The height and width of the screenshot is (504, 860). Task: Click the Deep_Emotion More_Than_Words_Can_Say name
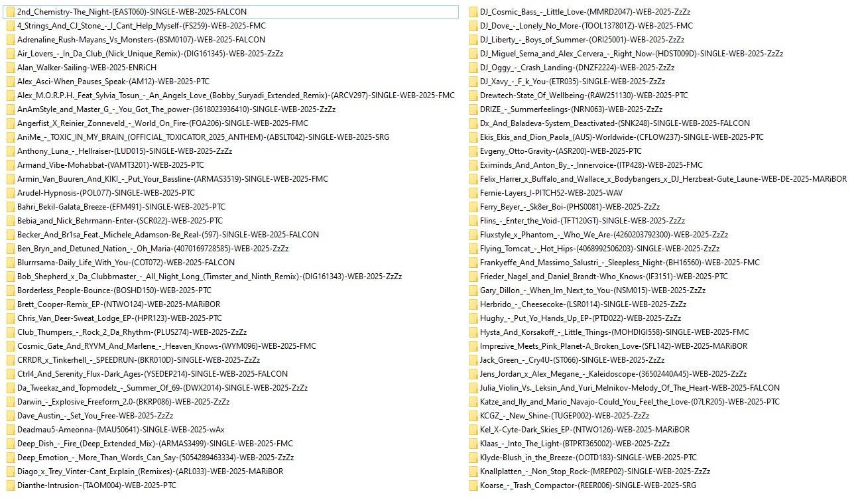(156, 458)
